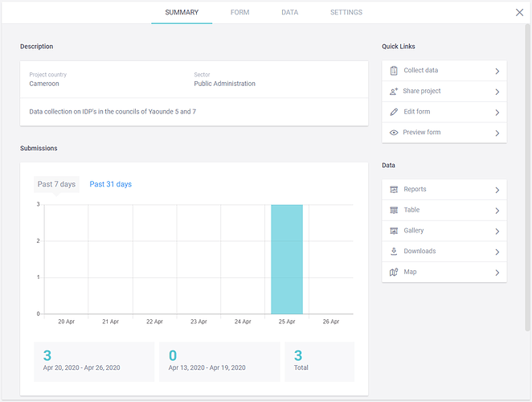Go to the SETTINGS tab
The width and height of the screenshot is (532, 402).
[346, 13]
